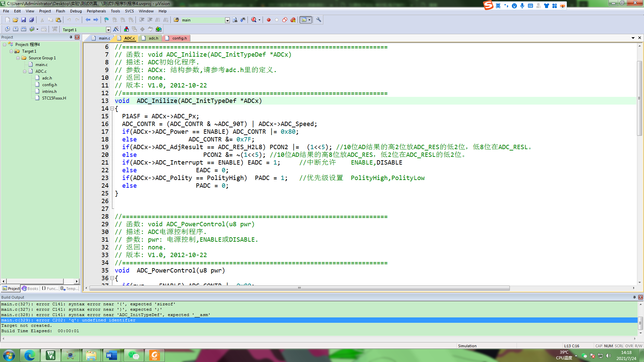
Task: Unindent selected lines
Action: (150, 20)
